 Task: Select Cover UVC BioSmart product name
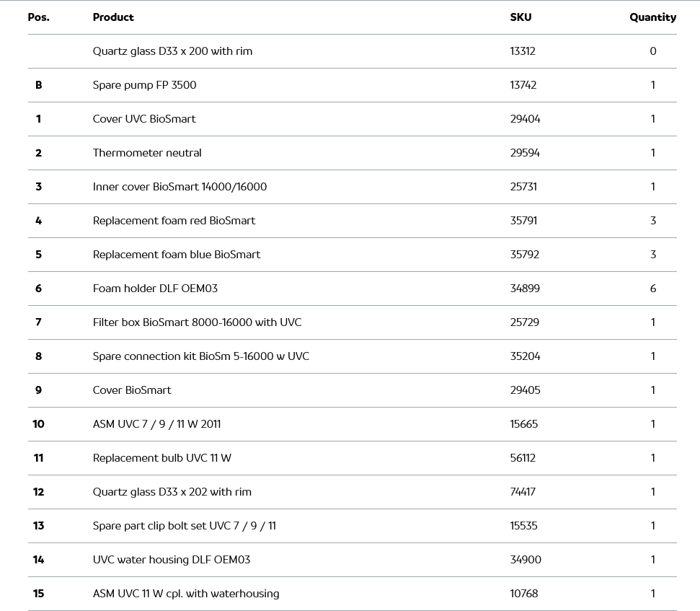click(x=144, y=119)
